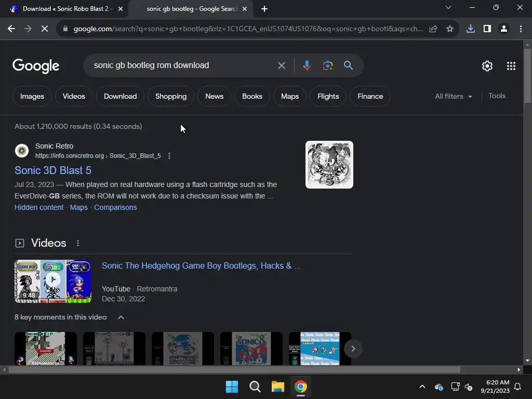Select the Download filter chip
The width and height of the screenshot is (532, 399).
click(120, 96)
